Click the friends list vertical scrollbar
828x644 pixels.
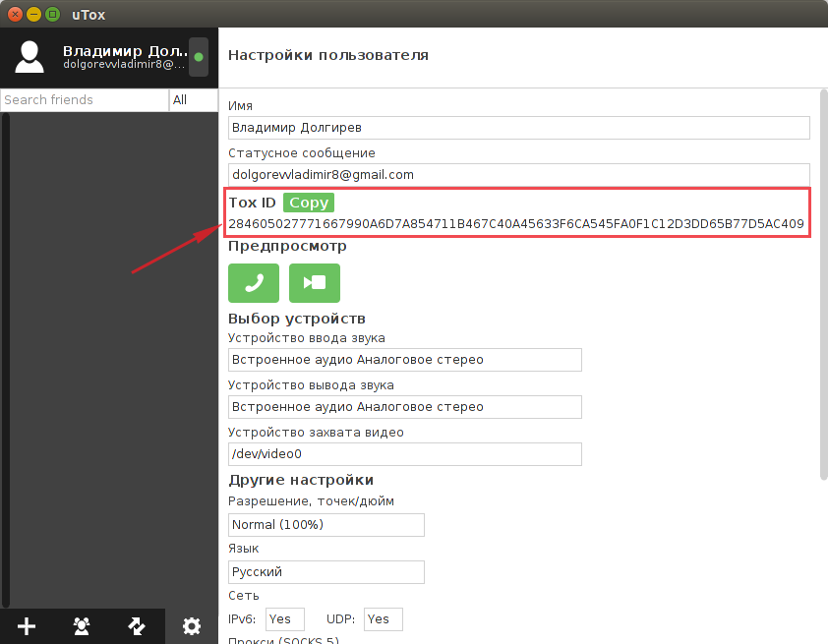[6, 360]
